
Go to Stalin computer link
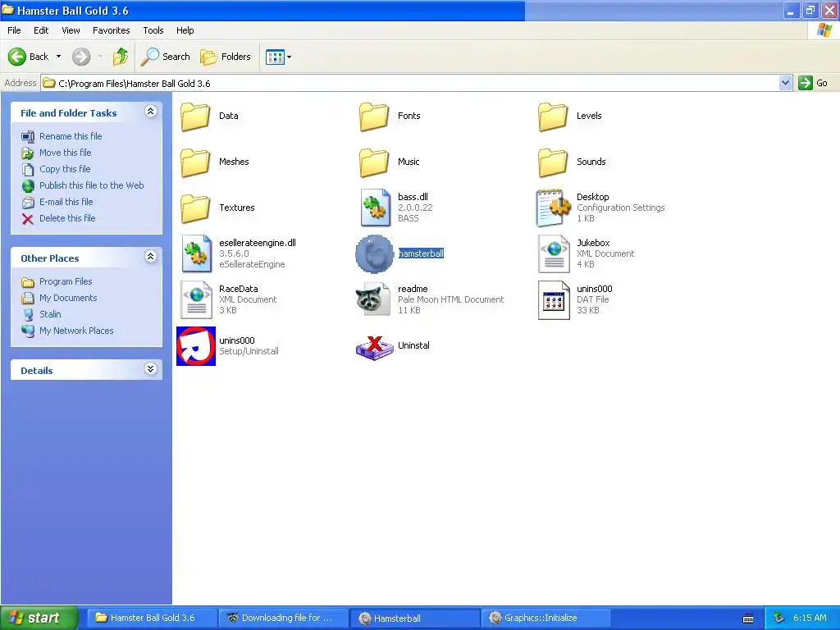(50, 314)
